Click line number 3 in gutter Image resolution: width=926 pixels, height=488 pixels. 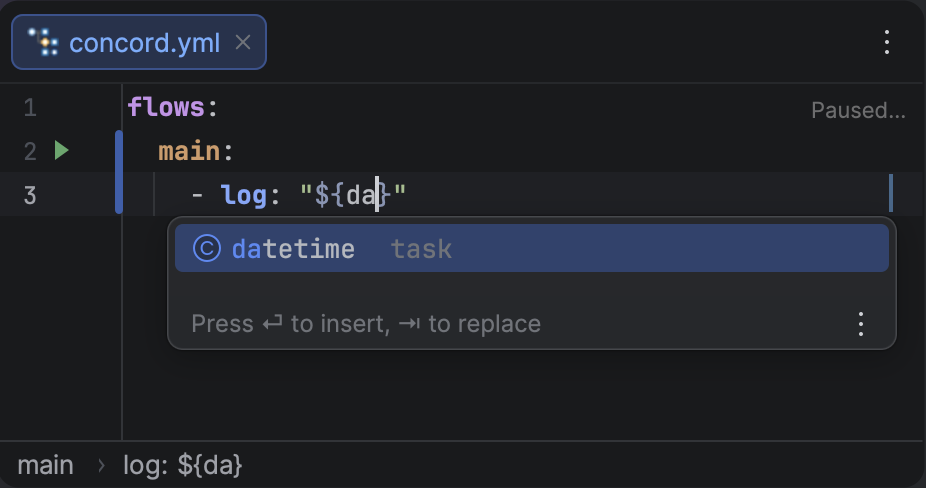pos(30,194)
